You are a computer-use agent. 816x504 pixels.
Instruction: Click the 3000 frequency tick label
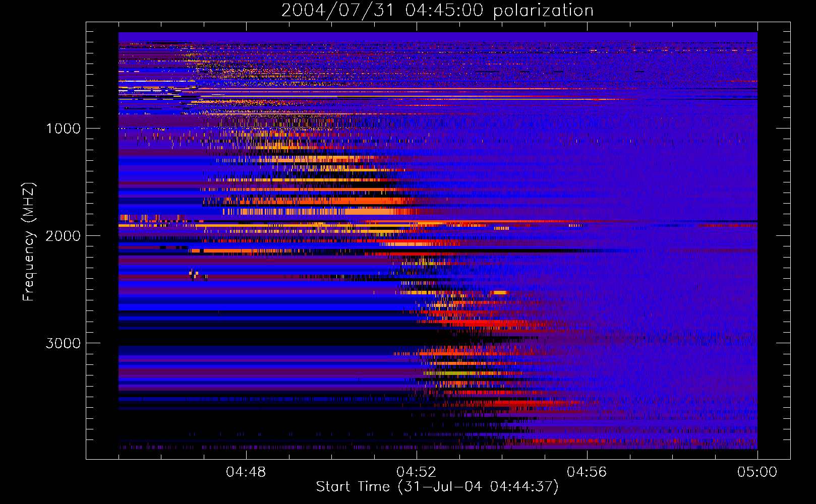click(x=63, y=343)
